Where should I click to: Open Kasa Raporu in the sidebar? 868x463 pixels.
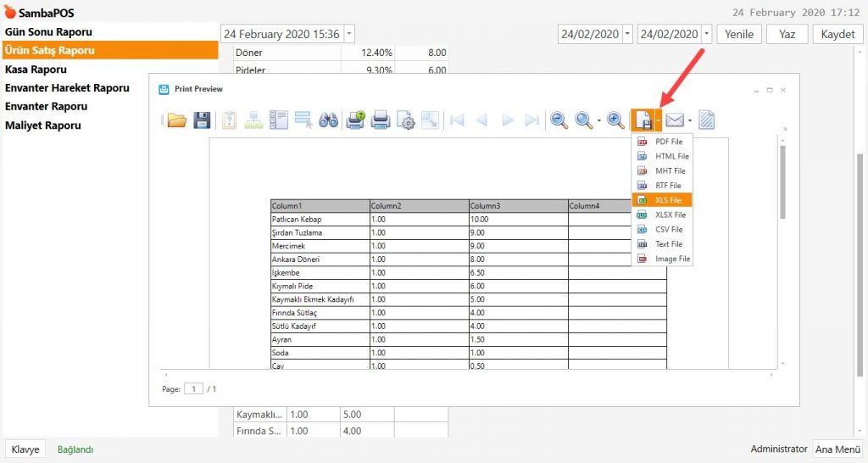point(36,70)
